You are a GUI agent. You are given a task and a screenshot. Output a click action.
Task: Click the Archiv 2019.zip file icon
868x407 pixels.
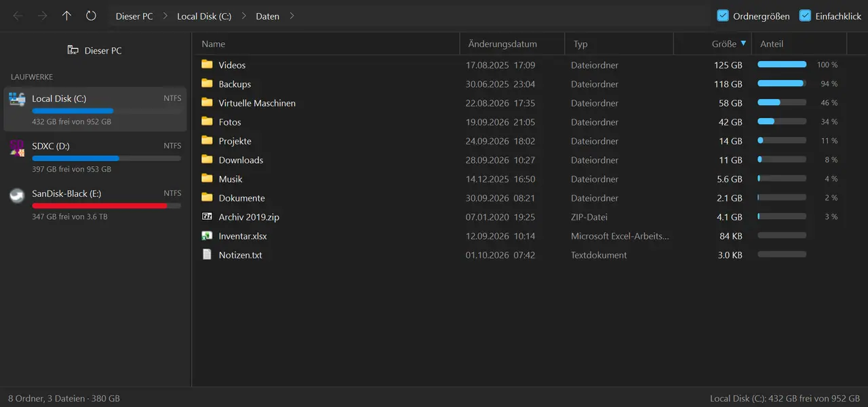click(x=208, y=217)
